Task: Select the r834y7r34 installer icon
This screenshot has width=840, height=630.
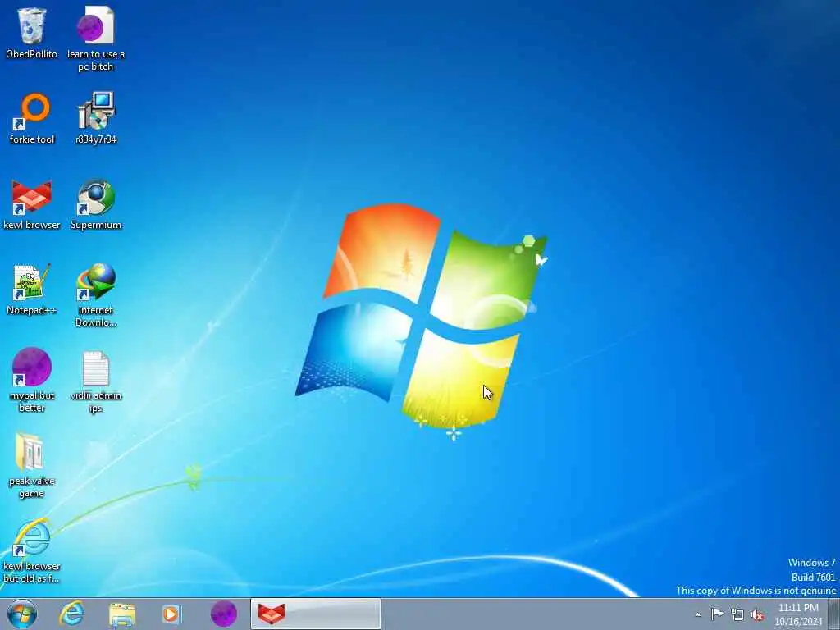Action: (x=96, y=112)
